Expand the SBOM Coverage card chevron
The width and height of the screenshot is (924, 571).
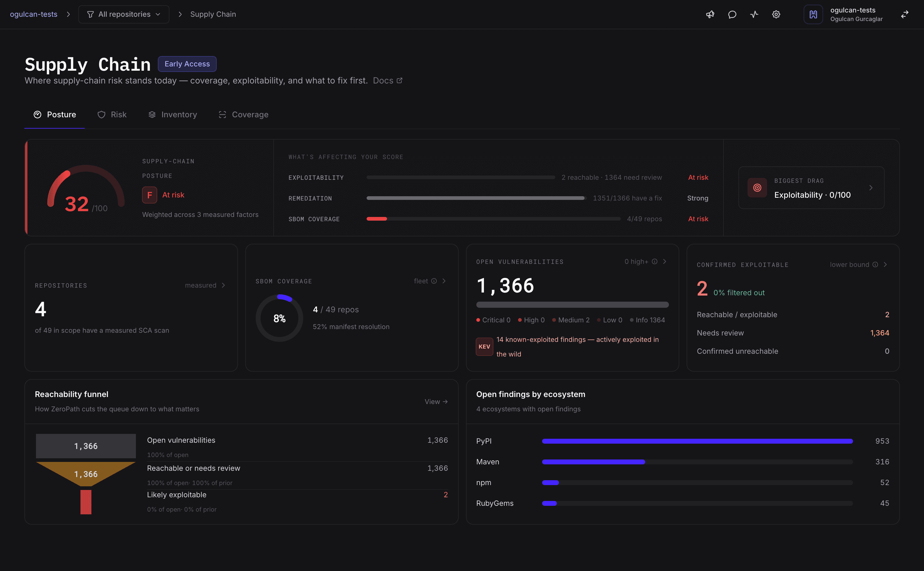point(444,281)
